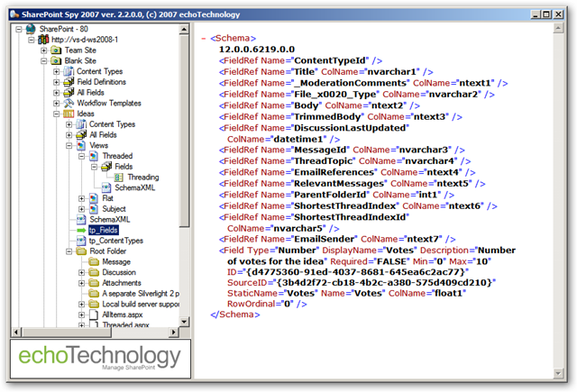577x392 pixels.
Task: Click the tree horizontal scroll right arrow
Action: coord(174,332)
